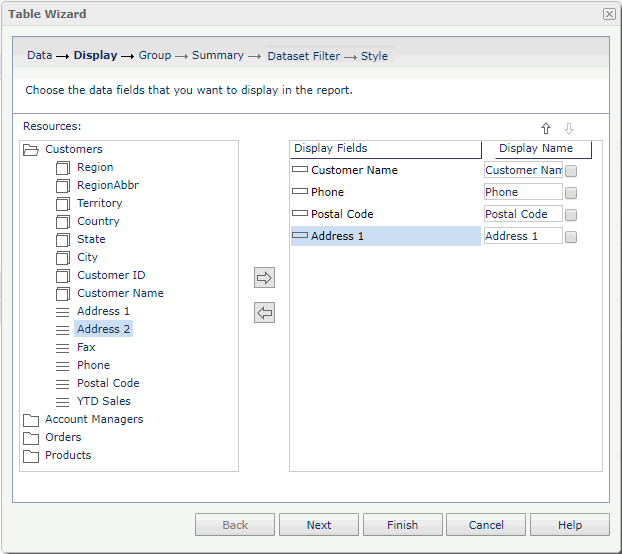This screenshot has width=622, height=554.
Task: Click the Customer Name icon in Resources
Action: pos(63,294)
